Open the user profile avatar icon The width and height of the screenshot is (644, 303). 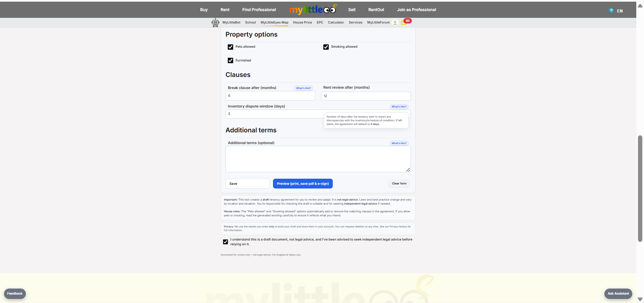pyautogui.click(x=395, y=23)
